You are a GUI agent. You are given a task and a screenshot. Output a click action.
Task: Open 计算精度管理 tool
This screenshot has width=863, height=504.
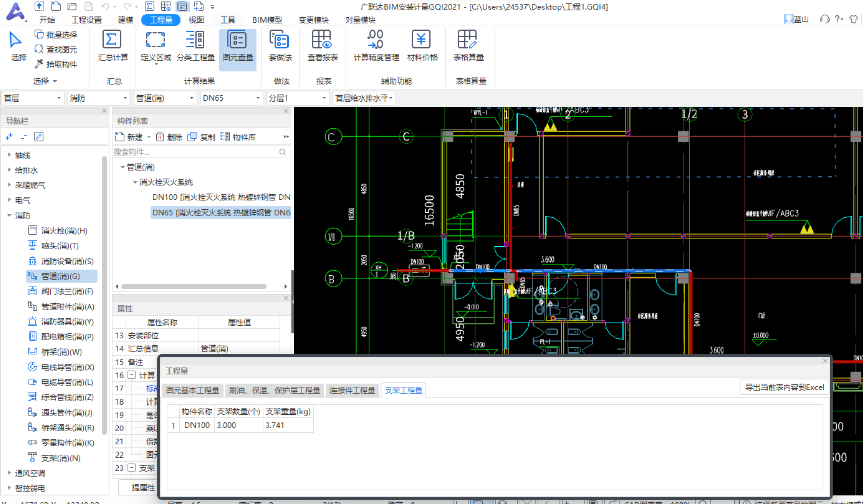click(x=376, y=46)
